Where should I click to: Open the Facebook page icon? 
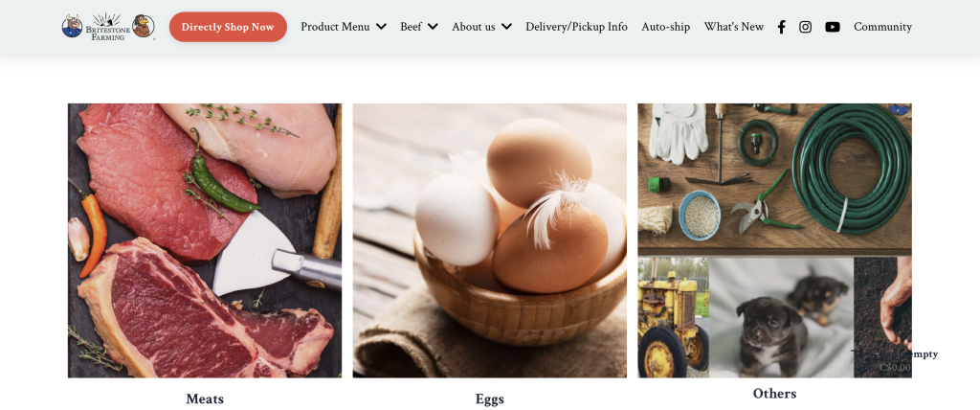[781, 27]
